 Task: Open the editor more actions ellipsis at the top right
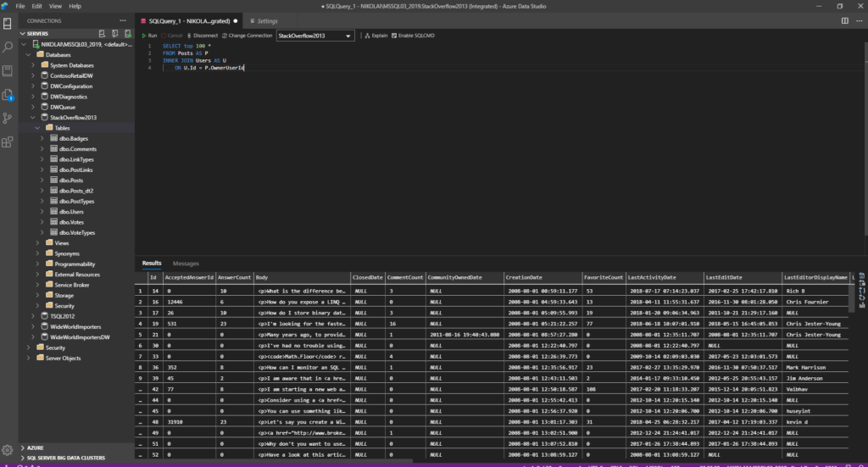860,21
